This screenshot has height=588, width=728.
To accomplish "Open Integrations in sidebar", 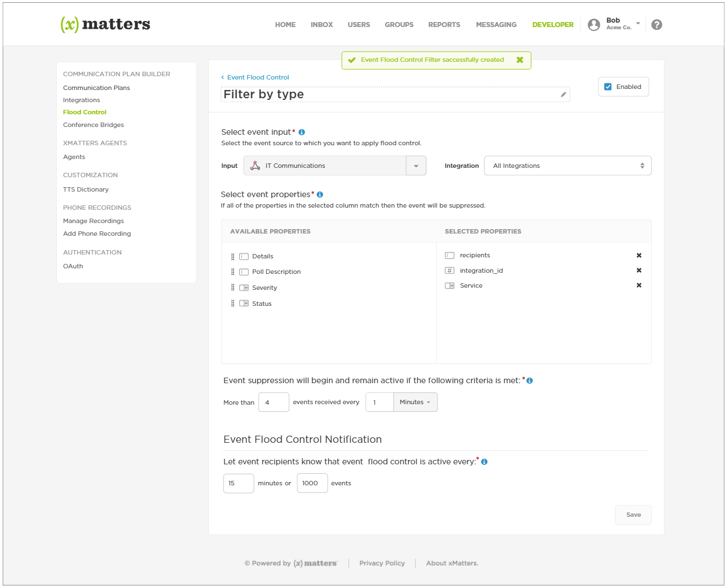I will 82,100.
